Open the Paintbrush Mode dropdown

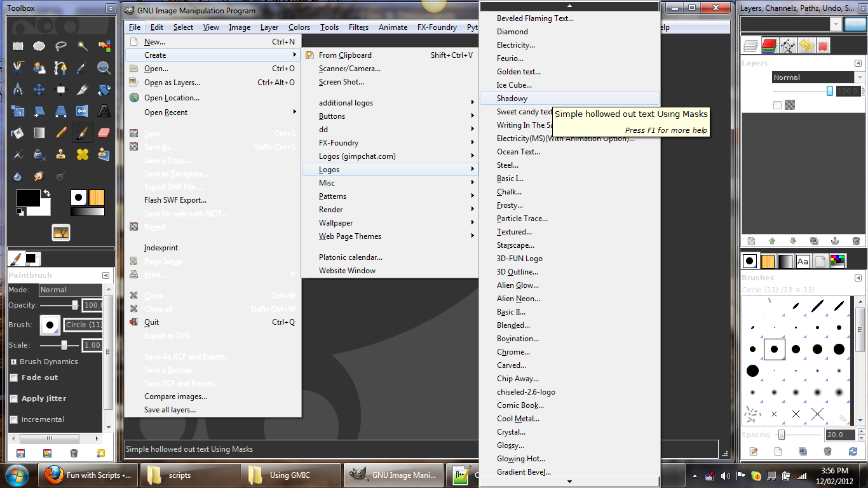tap(71, 290)
